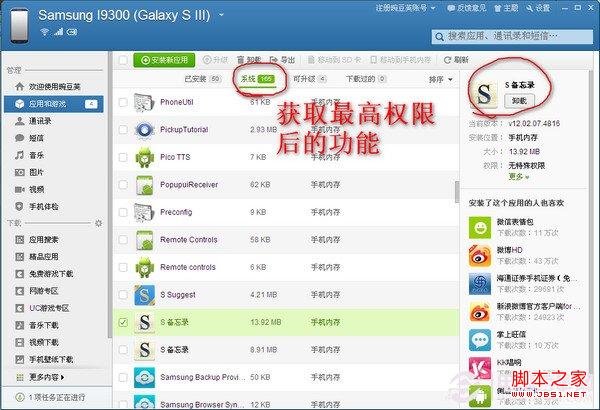Open 音乐下载 in sidebar
Screen dimensions: 600x410
(54, 325)
